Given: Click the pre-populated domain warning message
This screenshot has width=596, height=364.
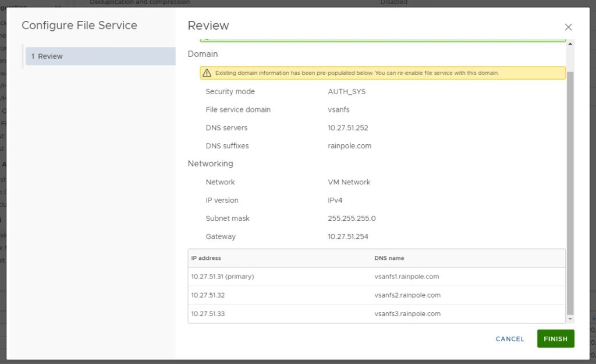Looking at the screenshot, I should pyautogui.click(x=357, y=73).
